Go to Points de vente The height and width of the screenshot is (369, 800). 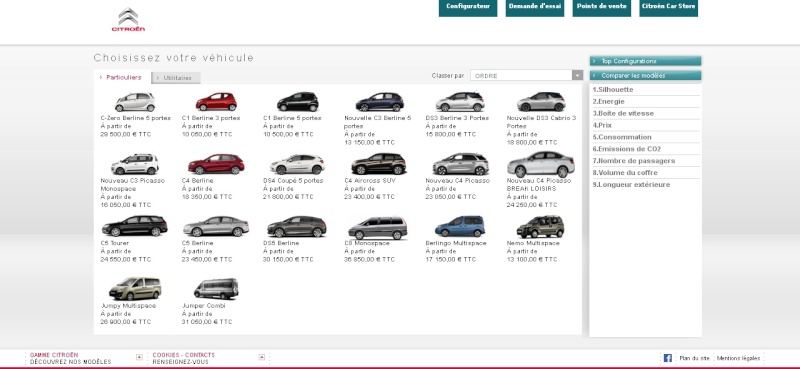602,7
